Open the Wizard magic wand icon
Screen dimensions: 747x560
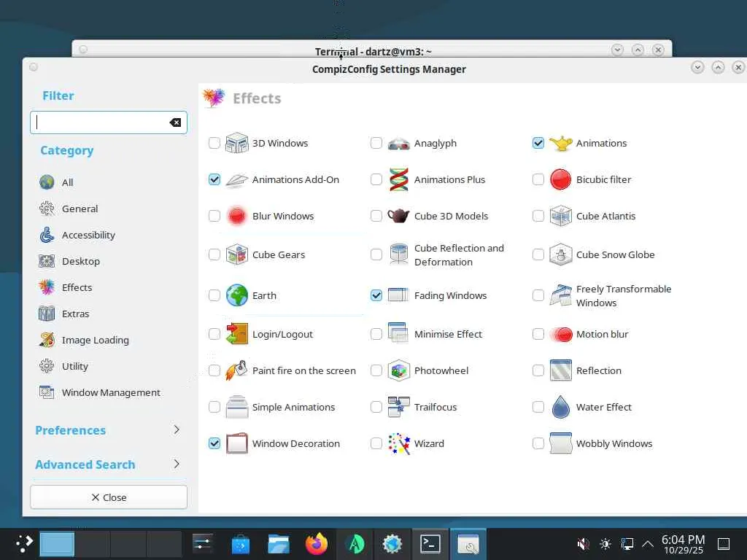tap(399, 443)
